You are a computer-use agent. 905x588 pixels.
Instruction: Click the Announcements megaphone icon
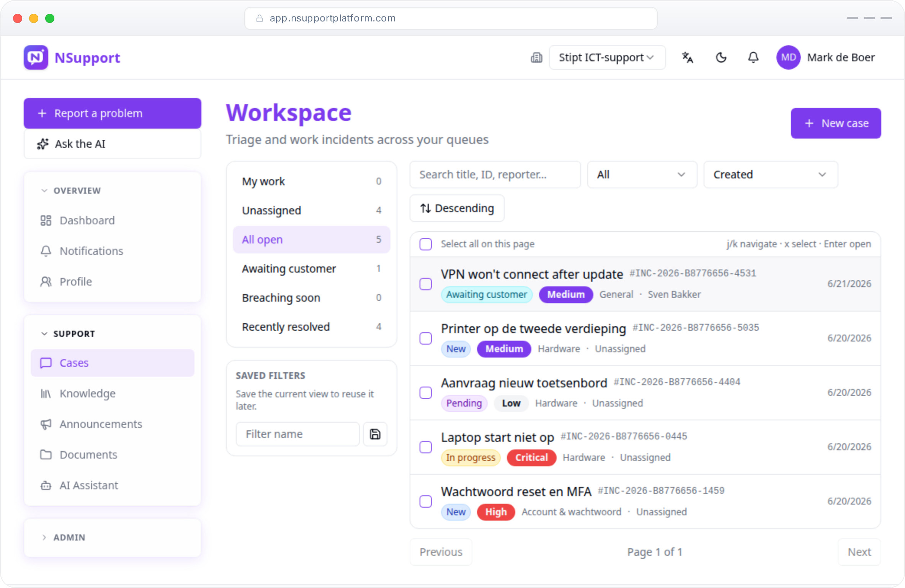46,424
